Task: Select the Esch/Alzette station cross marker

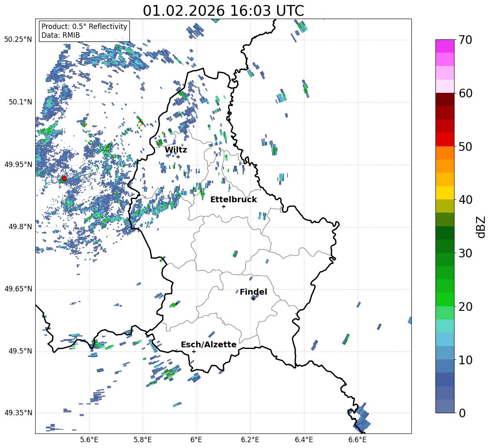Action: pos(194,351)
